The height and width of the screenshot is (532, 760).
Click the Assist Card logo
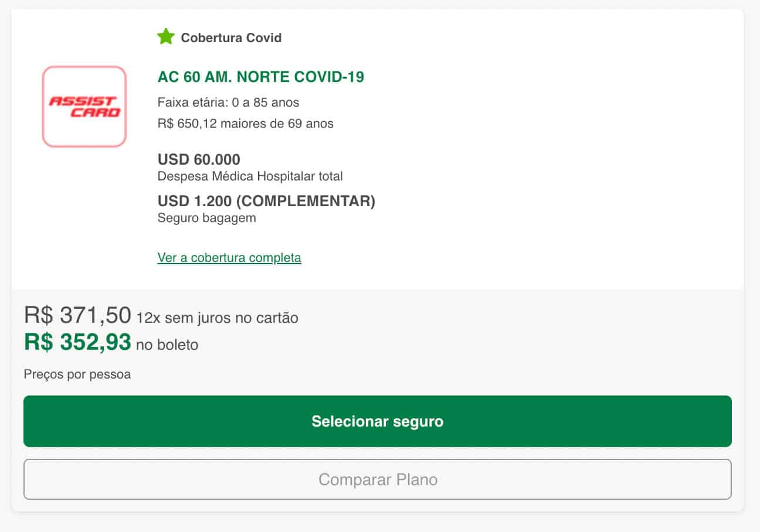click(x=84, y=106)
